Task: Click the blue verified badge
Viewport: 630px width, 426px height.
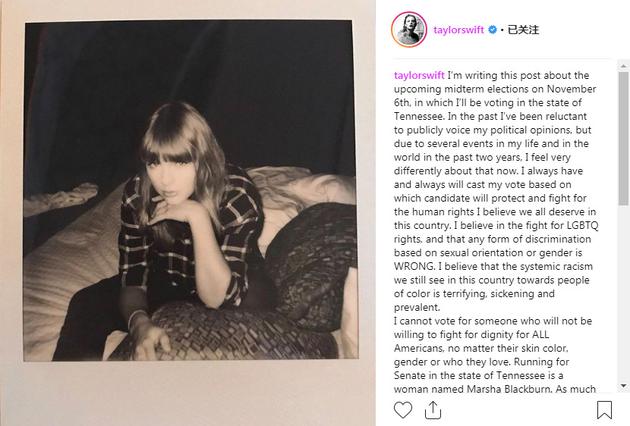Action: tap(492, 29)
